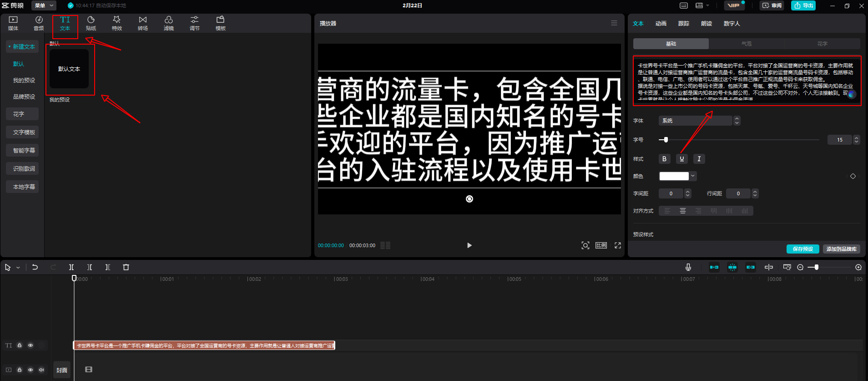Viewport: 868px width, 381px height.
Task: Open the 媒体 media panel
Action: tap(13, 23)
